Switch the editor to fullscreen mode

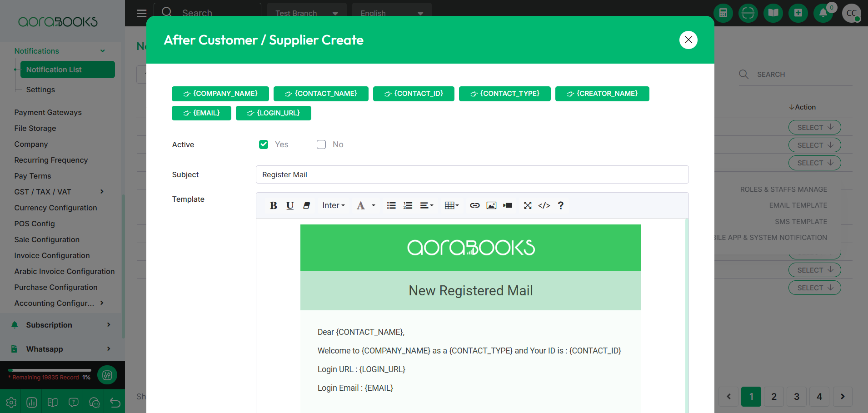[527, 205]
